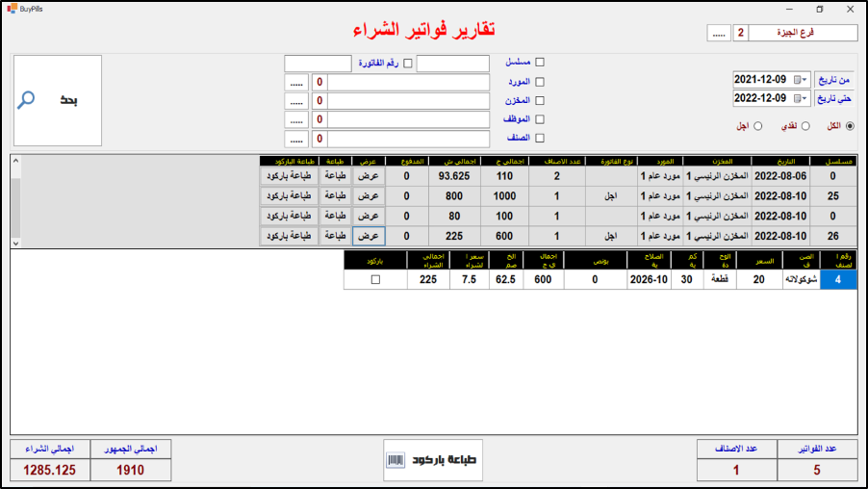Screen dimensions: 868x489
Task: Click the search (بحث) magnifier button
Action: [57, 100]
